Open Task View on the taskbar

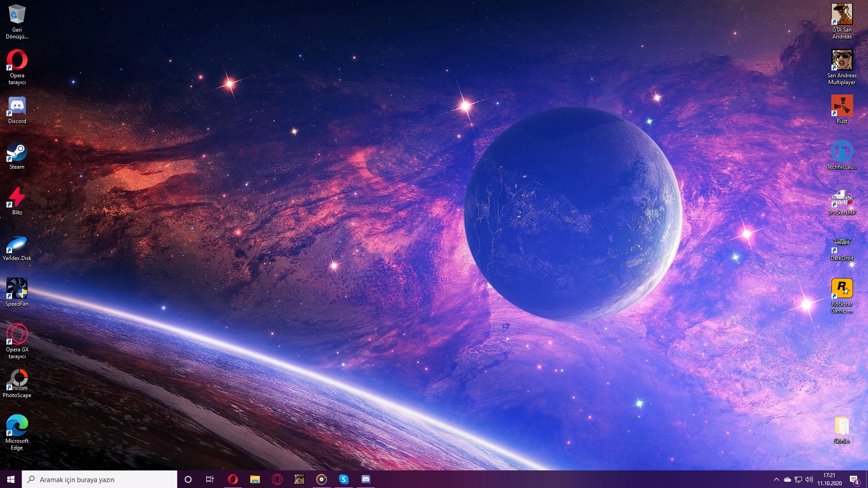210,479
